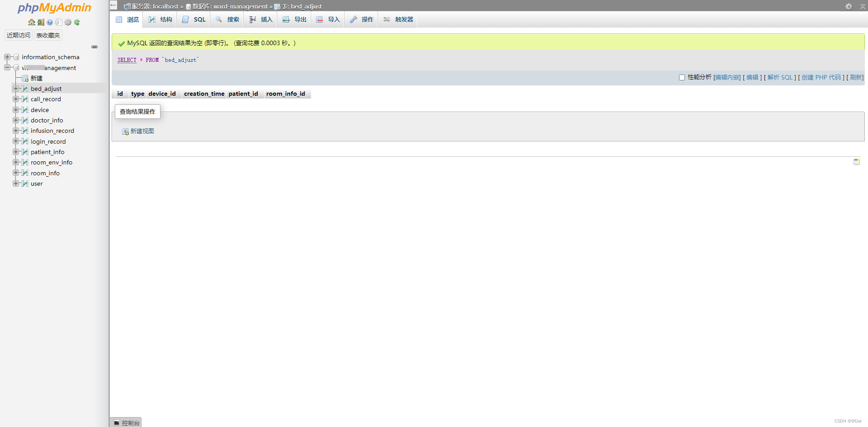Click the SELECT keyword link in query
This screenshot has height=427, width=868.
pos(127,60)
